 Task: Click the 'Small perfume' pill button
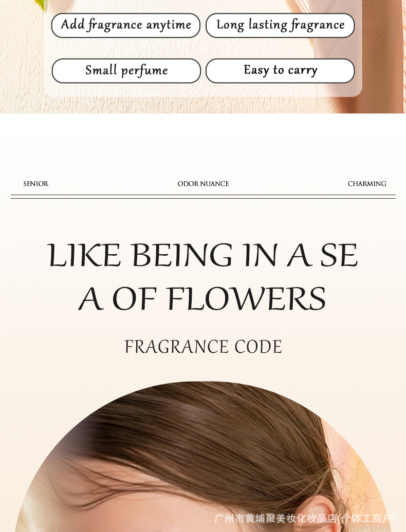(x=126, y=70)
